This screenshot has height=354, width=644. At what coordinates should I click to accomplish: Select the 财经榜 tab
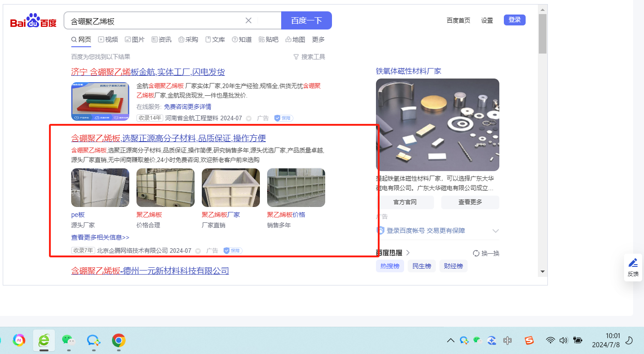pyautogui.click(x=454, y=266)
